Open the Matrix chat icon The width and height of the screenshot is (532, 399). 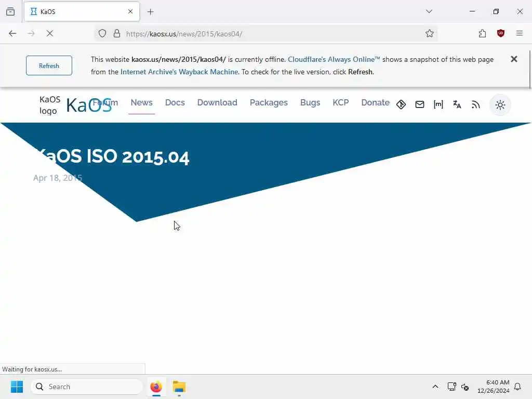(x=438, y=104)
